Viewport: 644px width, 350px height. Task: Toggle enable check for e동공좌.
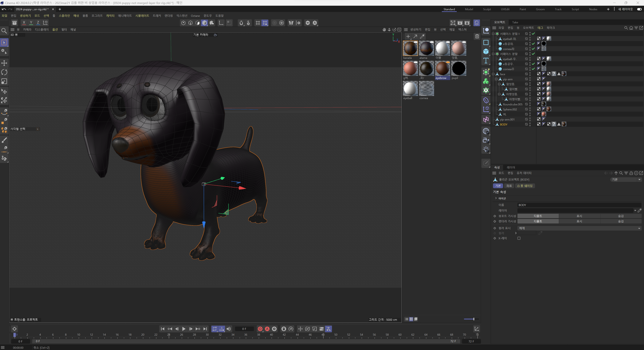pos(533,44)
